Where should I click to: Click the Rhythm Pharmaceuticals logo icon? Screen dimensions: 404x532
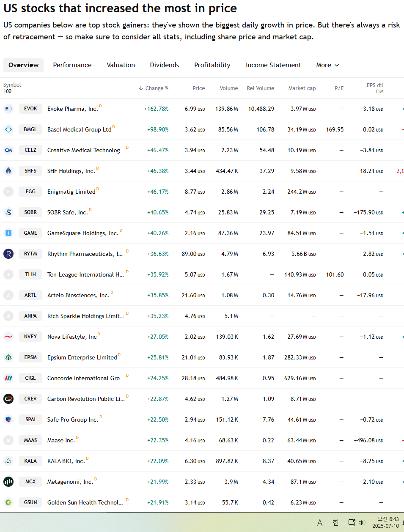pos(8,254)
